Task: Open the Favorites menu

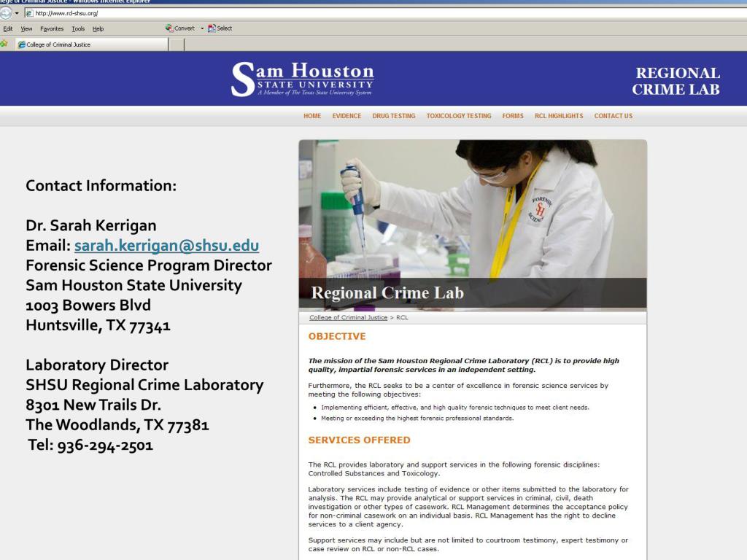Action: (x=52, y=28)
